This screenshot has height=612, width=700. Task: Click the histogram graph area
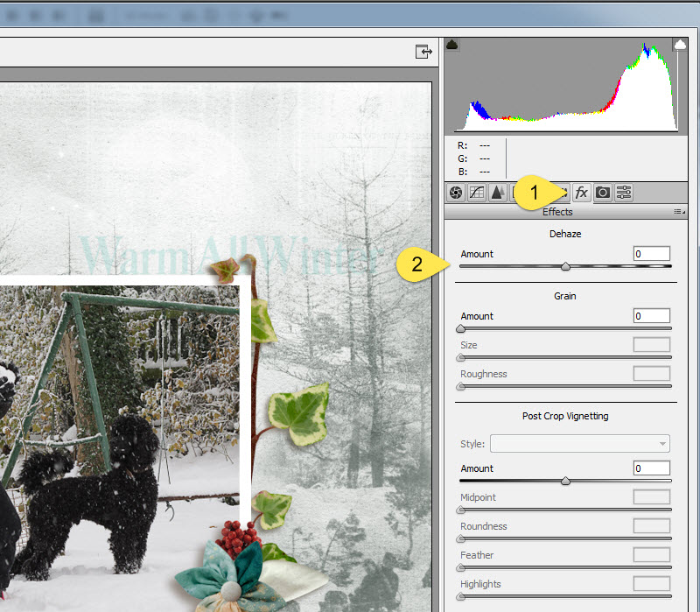click(x=566, y=85)
